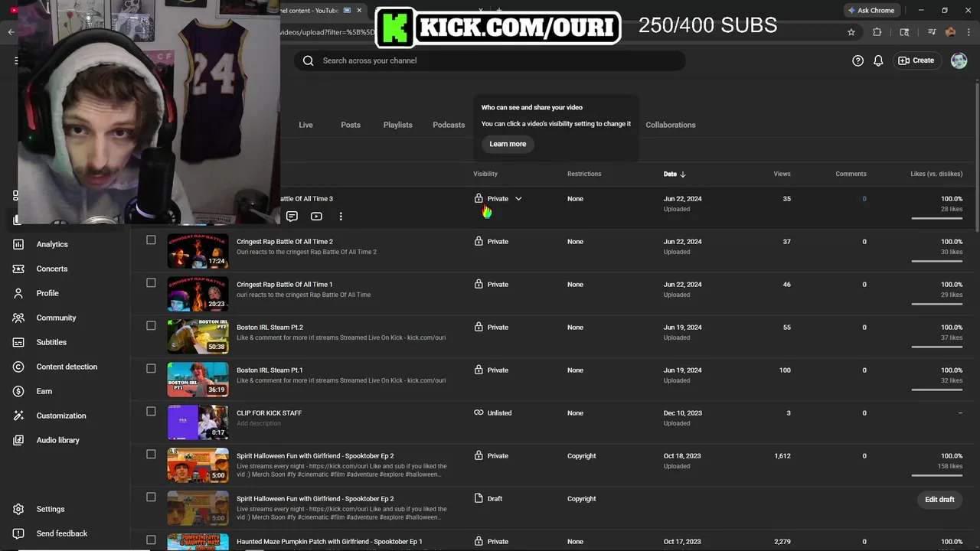Image resolution: width=980 pixels, height=551 pixels.
Task: Click the browser back arrow
Action: [x=11, y=32]
